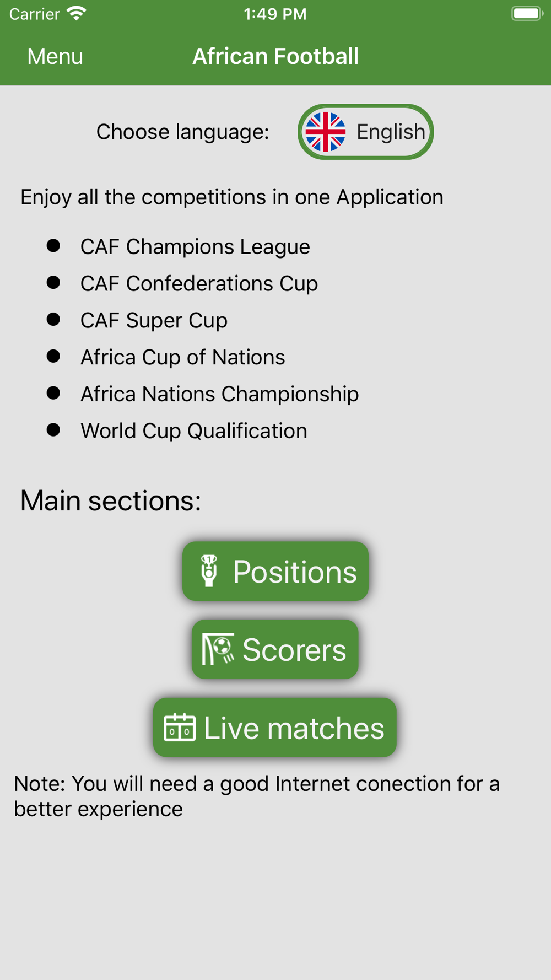Tap the Wi-Fi icon in status bar
The height and width of the screenshot is (980, 551).
76,13
